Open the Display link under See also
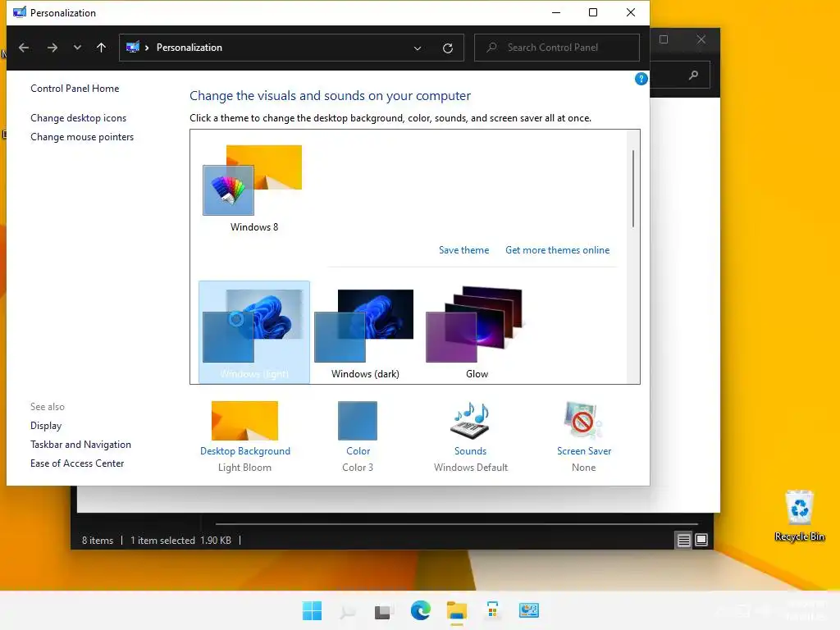This screenshot has height=630, width=840. pos(46,426)
